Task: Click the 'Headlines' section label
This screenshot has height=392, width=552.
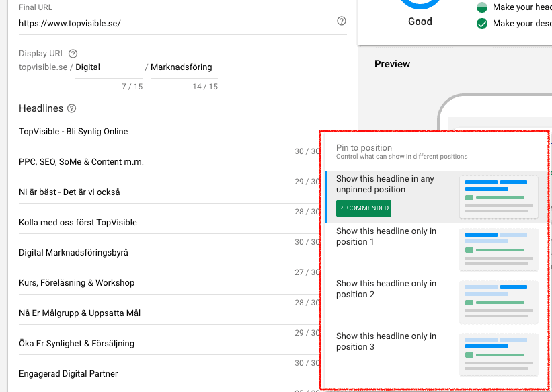Action: click(x=41, y=108)
